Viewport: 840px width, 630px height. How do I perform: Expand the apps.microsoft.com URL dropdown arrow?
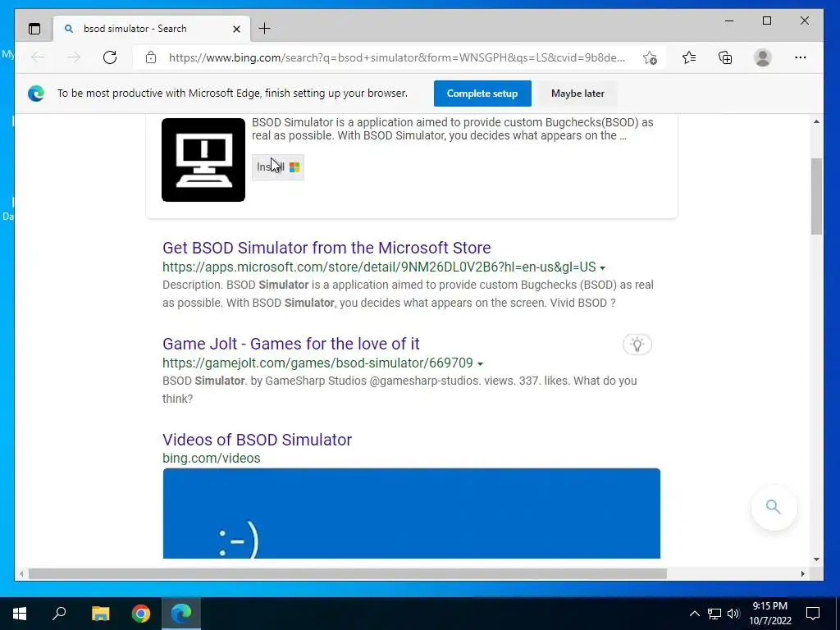coord(603,267)
